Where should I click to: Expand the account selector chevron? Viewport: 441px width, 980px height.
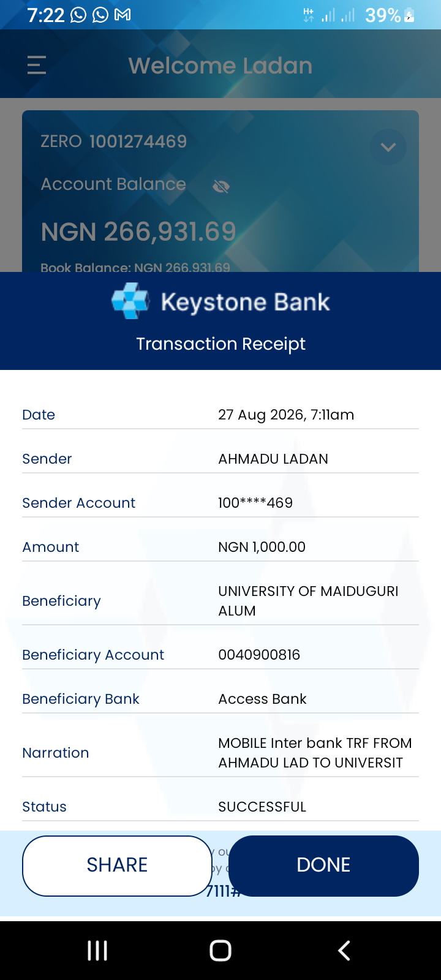tap(388, 147)
